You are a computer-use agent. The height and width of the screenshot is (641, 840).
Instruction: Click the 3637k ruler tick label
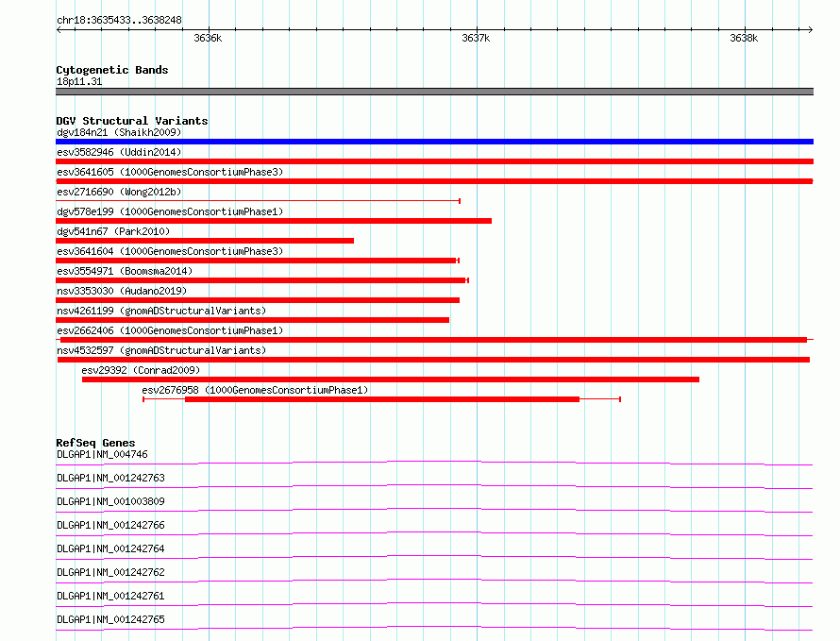476,38
